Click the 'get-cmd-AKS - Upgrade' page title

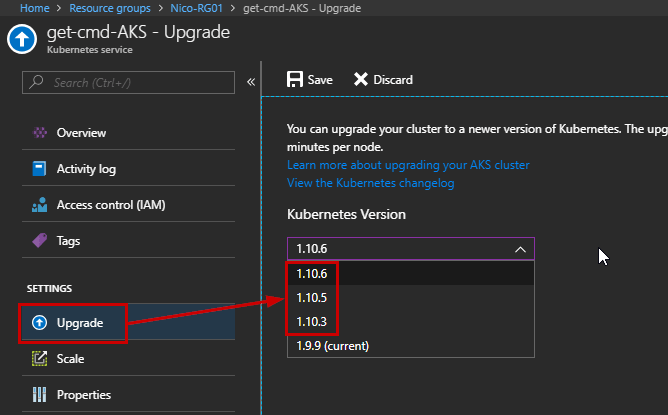point(138,32)
